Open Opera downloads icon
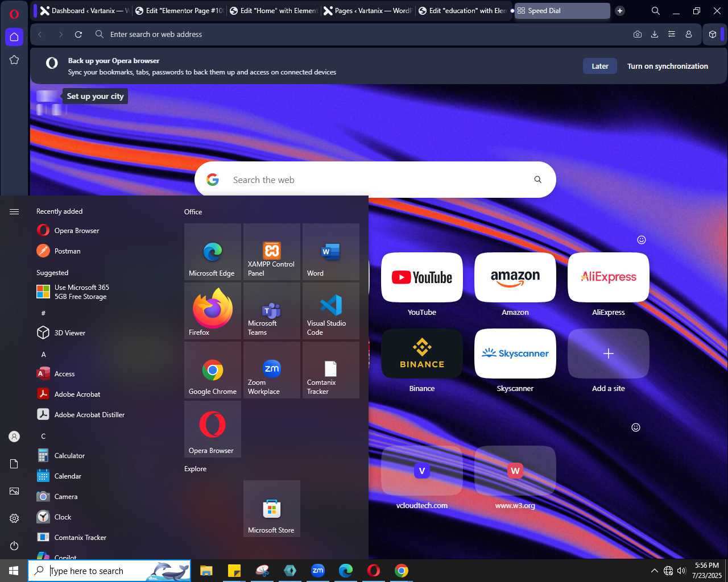This screenshot has height=582, width=728. click(655, 34)
